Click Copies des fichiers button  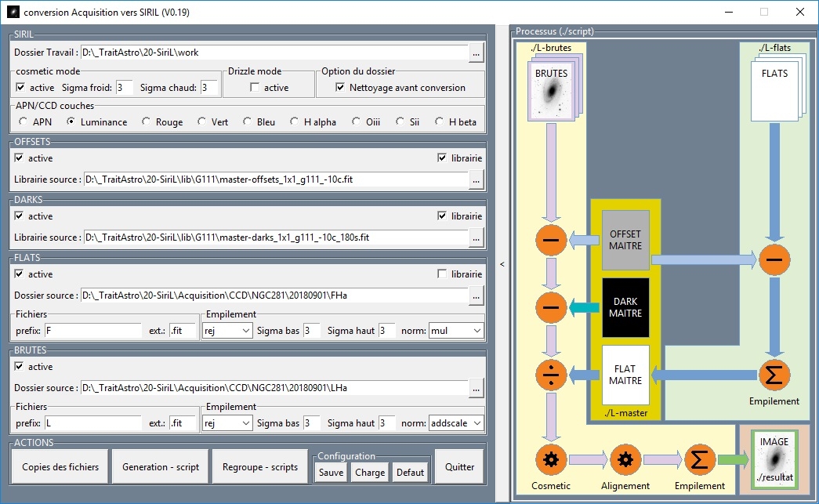tap(60, 467)
